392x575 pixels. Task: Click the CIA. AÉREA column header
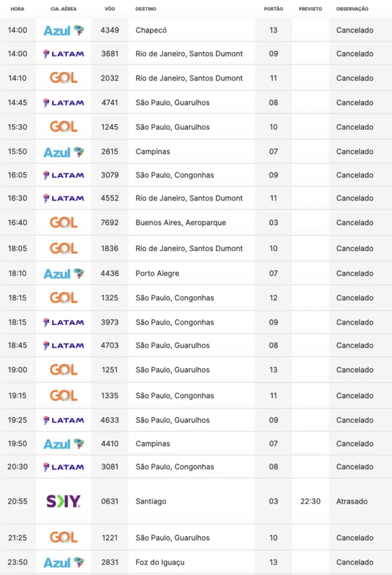click(64, 9)
